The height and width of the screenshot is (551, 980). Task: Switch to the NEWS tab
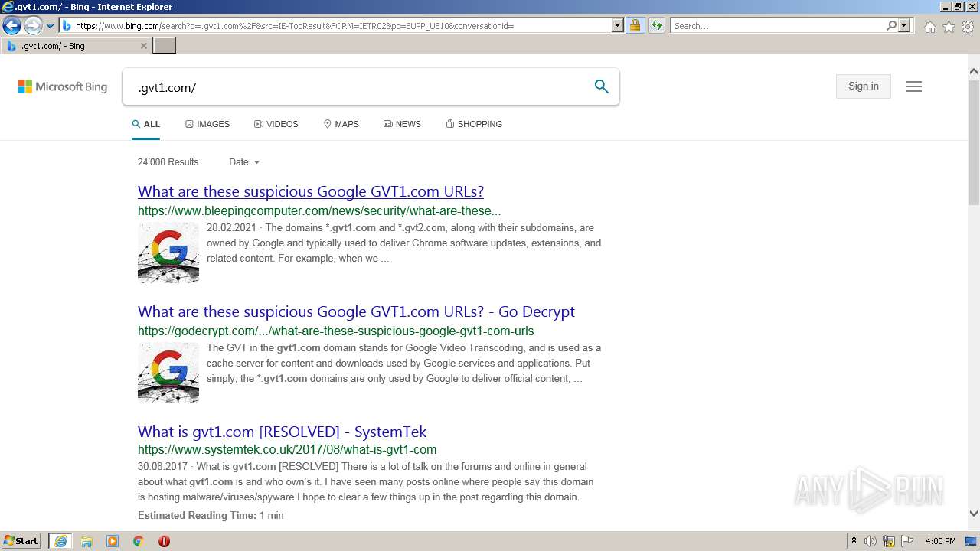[x=402, y=124]
